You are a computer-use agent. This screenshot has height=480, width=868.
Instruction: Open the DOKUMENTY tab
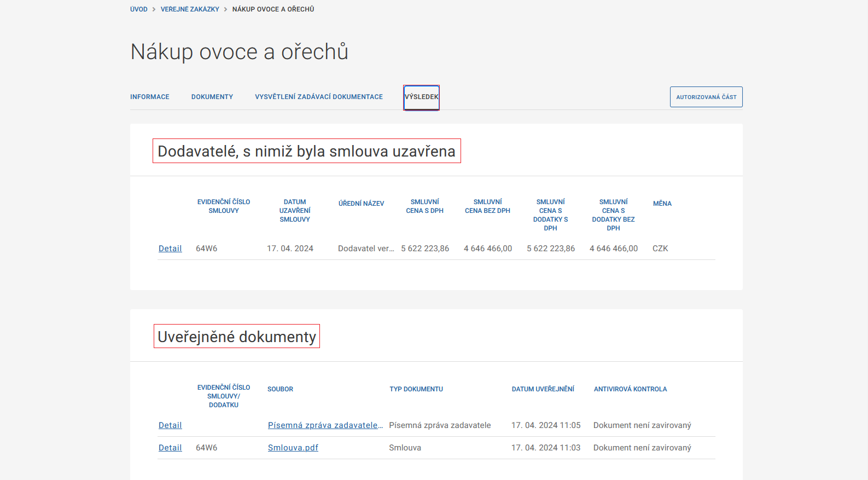click(x=212, y=97)
